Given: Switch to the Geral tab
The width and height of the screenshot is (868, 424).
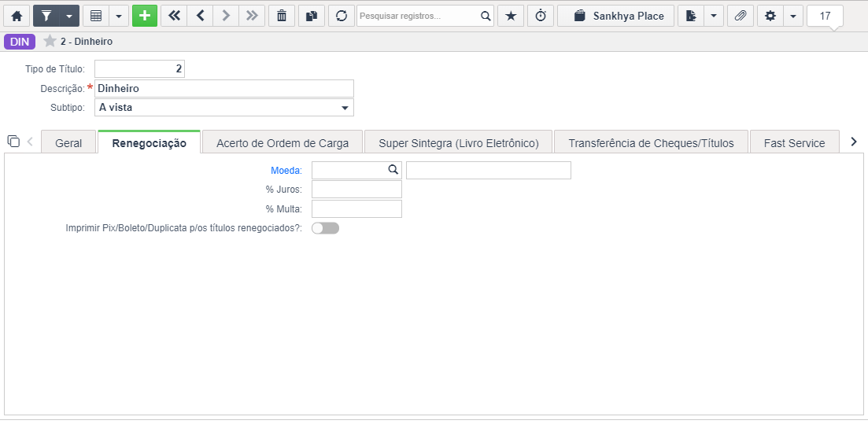Looking at the screenshot, I should (68, 143).
